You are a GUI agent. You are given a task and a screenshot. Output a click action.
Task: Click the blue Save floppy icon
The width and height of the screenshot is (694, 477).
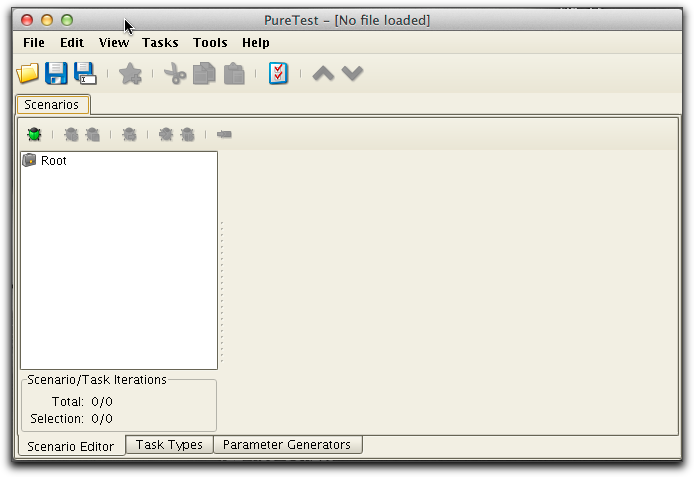coord(56,73)
